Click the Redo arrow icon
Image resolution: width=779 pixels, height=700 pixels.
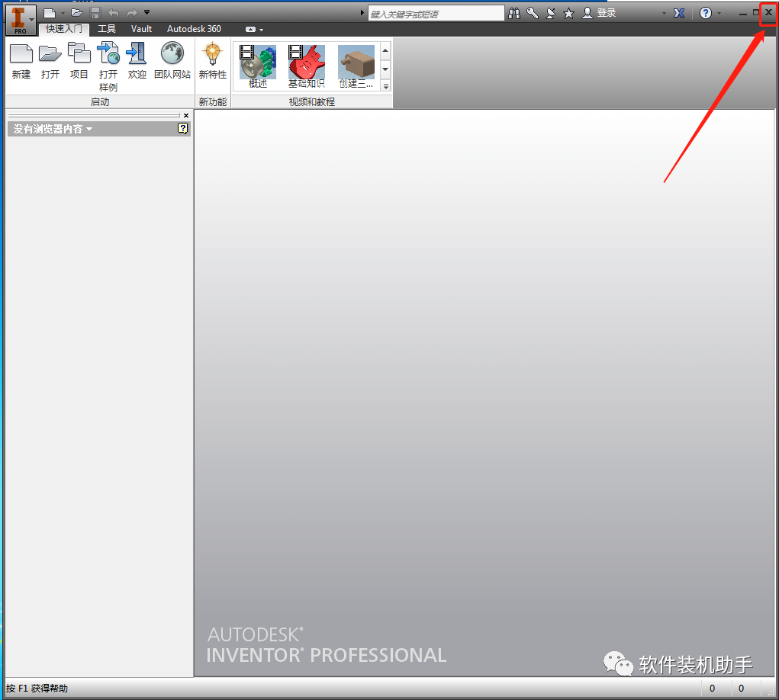click(132, 13)
